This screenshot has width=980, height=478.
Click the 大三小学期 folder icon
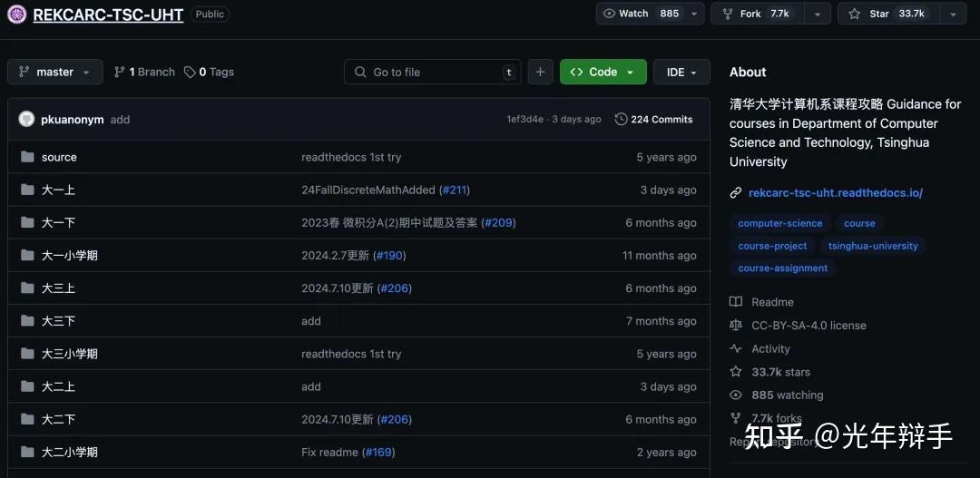(x=27, y=354)
